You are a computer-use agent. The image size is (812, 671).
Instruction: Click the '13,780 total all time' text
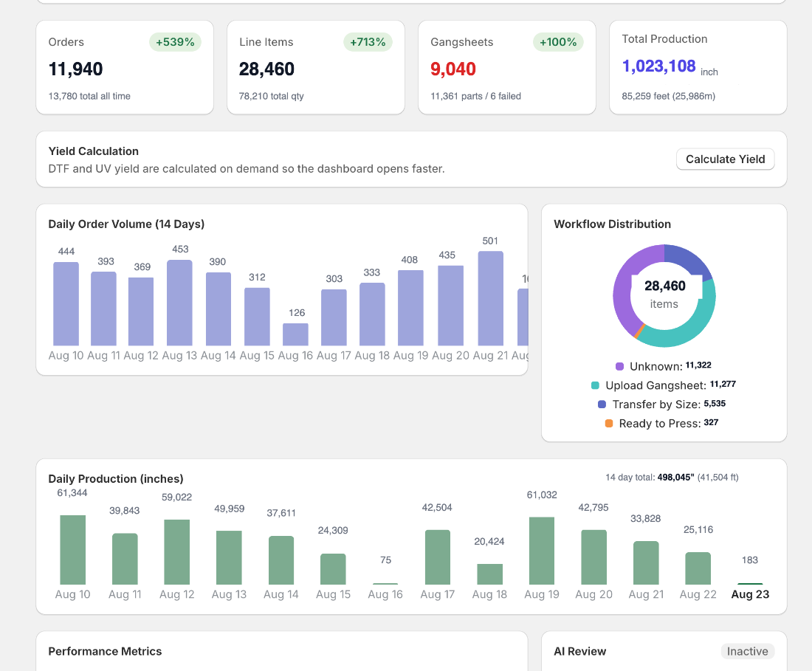click(89, 96)
